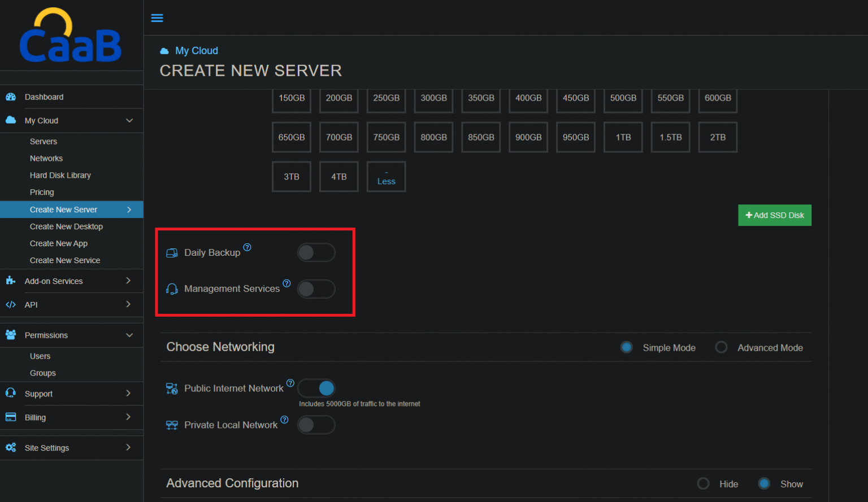Open Servers in sidebar
The image size is (868, 502).
(x=44, y=141)
